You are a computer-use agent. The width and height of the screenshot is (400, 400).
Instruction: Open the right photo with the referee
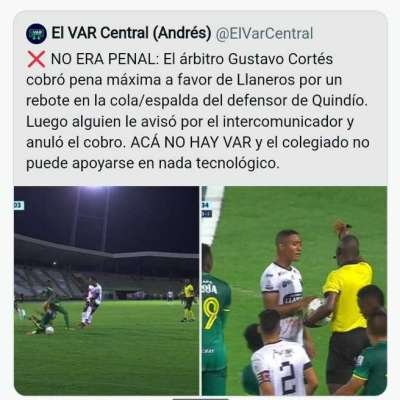[295, 291]
